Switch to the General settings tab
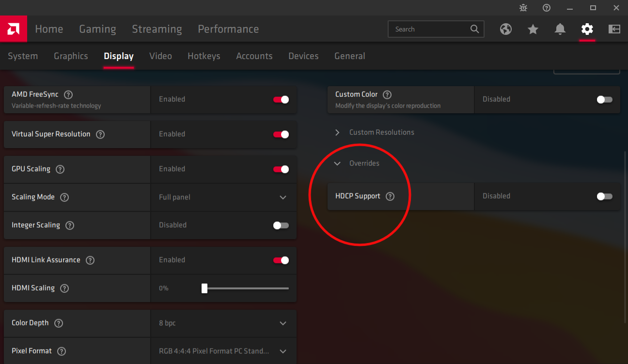Screen dimensions: 628x364 click(x=350, y=56)
